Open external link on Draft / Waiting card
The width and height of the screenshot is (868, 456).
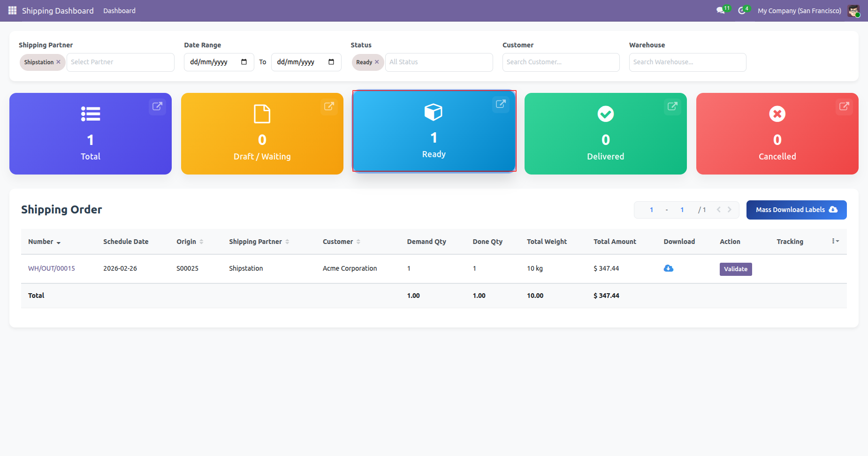(x=329, y=106)
